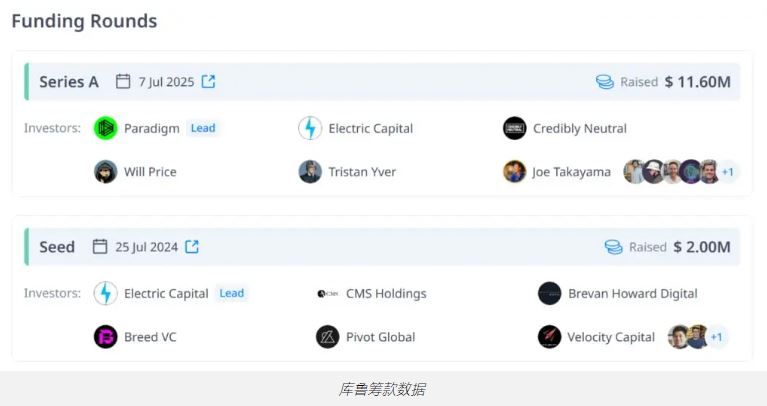
Task: Click the Velocity Capital rocket logo
Action: pyautogui.click(x=549, y=337)
